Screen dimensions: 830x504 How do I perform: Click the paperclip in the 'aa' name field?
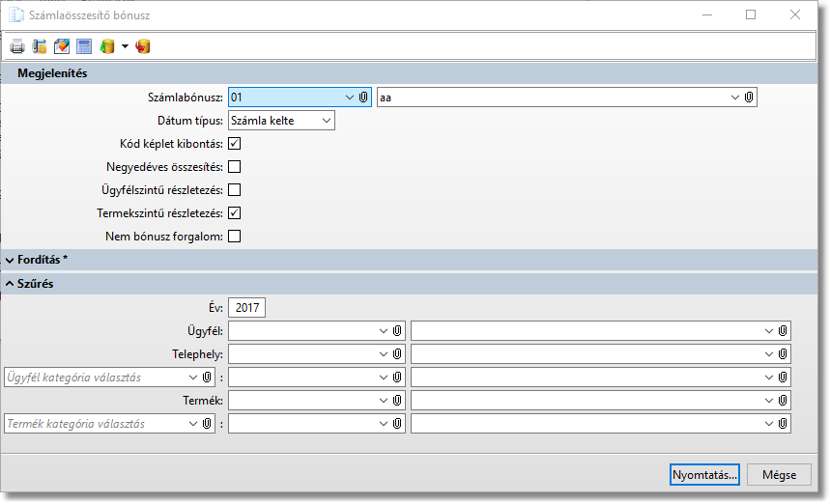[x=749, y=98]
